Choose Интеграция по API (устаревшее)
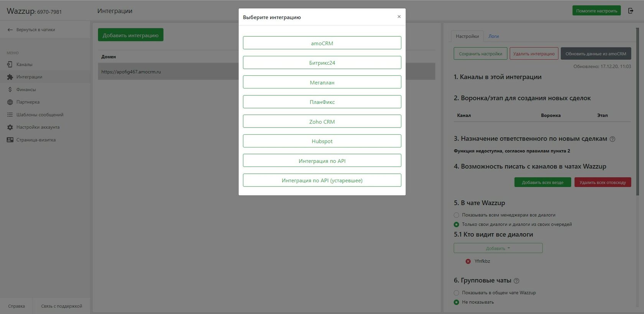Image resolution: width=644 pixels, height=314 pixels. tap(322, 180)
